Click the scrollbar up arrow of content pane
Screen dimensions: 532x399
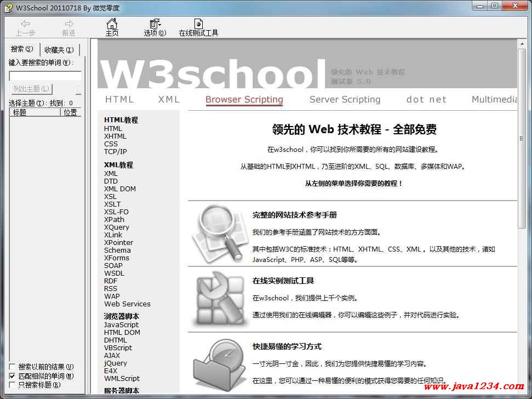pos(522,44)
